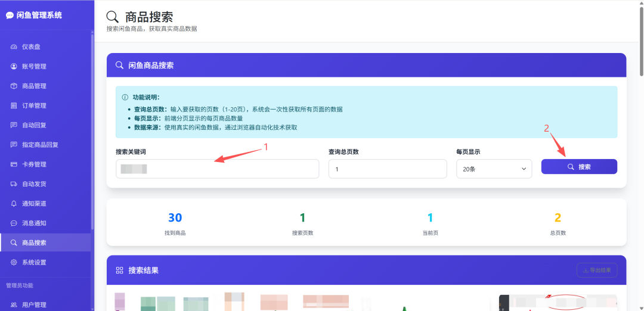This screenshot has width=644, height=311.
Task: Click the chat icon beside 自动回复
Action: click(x=14, y=125)
